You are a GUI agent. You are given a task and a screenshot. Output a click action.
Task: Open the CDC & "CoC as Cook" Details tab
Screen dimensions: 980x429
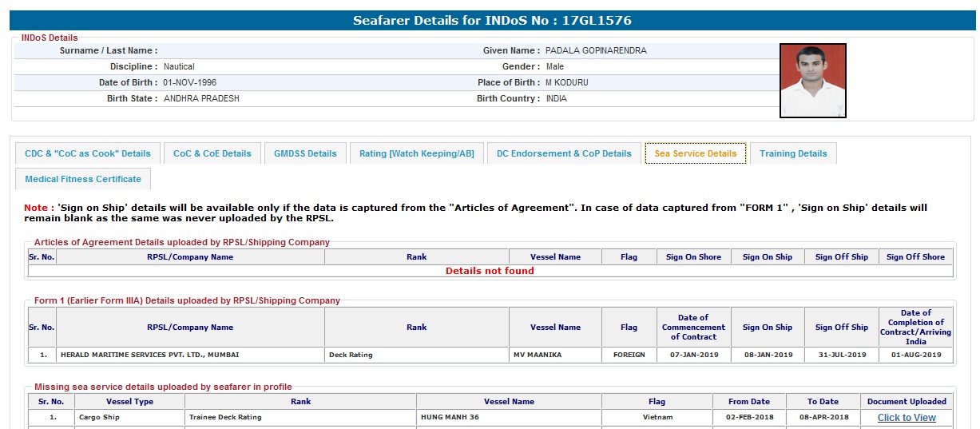point(87,153)
